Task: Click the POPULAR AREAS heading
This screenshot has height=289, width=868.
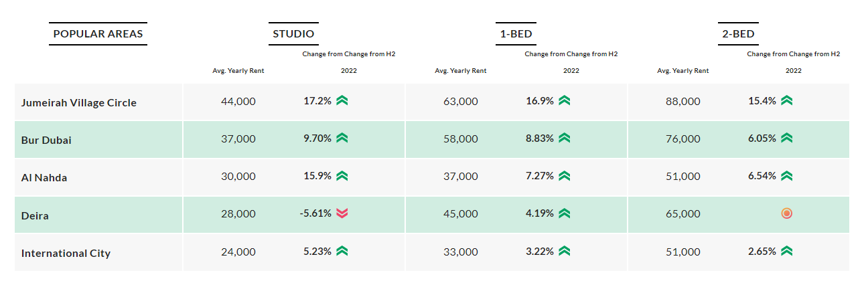Action: pyautogui.click(x=98, y=33)
